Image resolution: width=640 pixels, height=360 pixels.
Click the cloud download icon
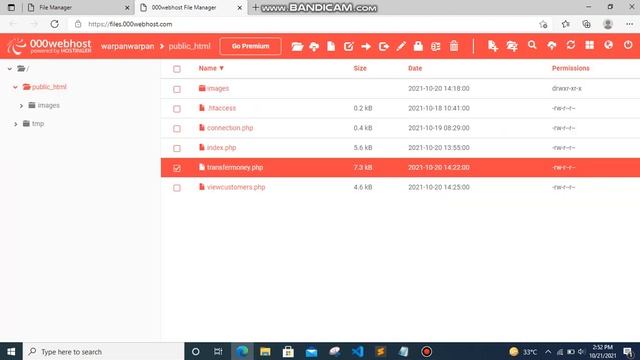point(314,46)
